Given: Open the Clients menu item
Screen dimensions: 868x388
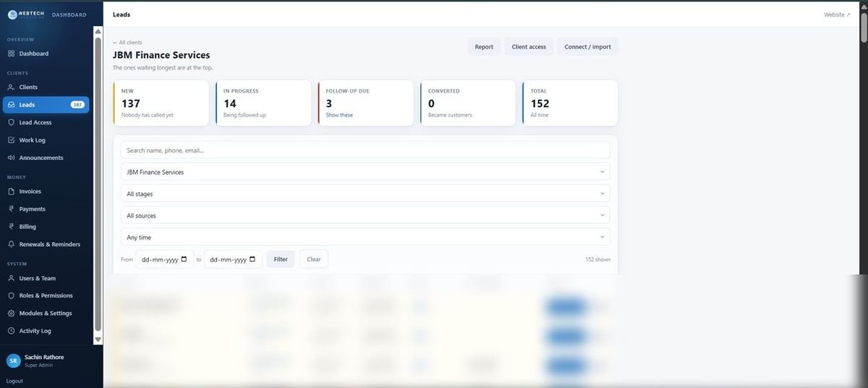Looking at the screenshot, I should tap(46, 87).
